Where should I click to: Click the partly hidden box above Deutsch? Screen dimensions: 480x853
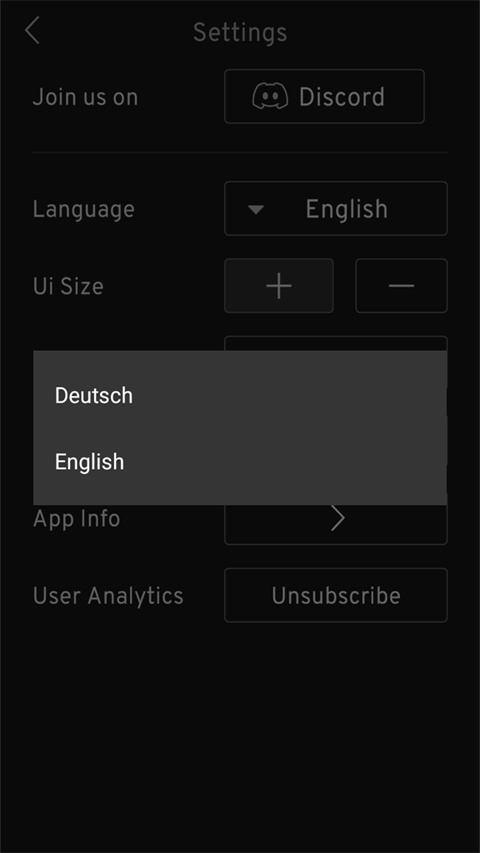click(x=336, y=343)
